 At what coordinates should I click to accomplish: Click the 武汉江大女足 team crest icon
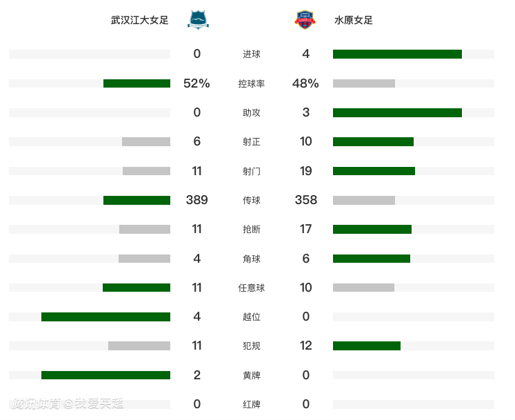198,20
